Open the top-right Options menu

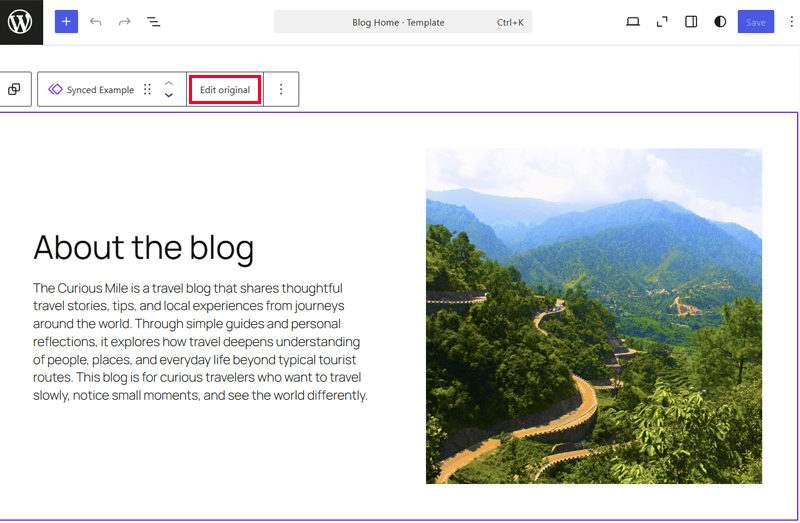pyautogui.click(x=791, y=22)
